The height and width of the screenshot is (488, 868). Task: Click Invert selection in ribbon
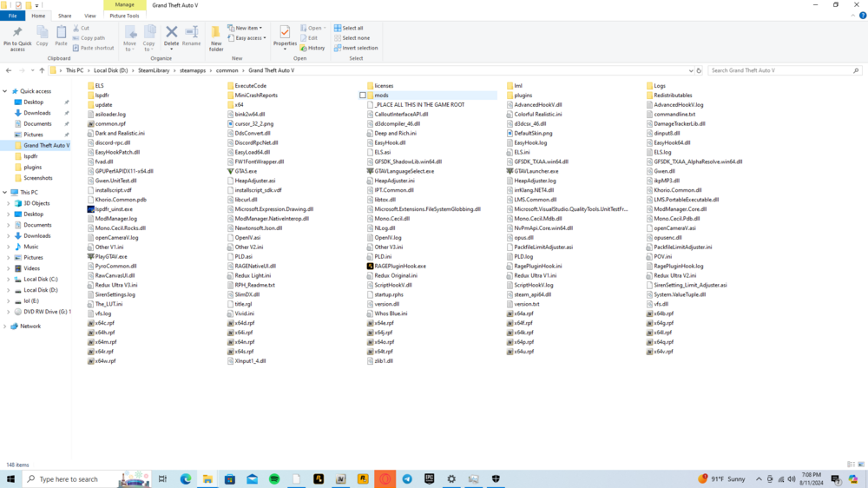click(x=356, y=48)
